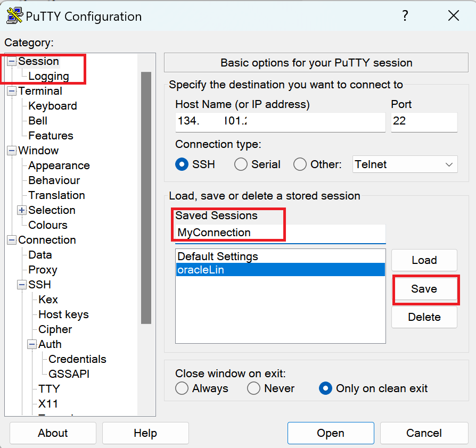Open the Proxy settings category
476x448 pixels.
(x=43, y=270)
